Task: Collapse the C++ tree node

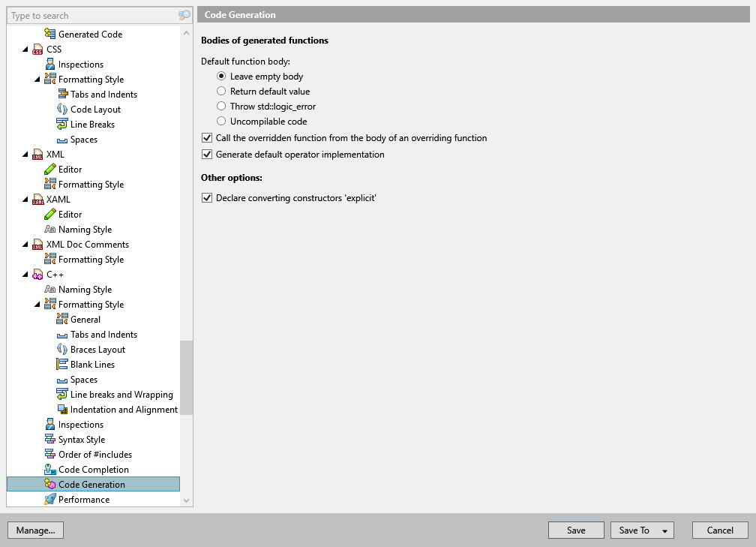Action: (x=25, y=274)
